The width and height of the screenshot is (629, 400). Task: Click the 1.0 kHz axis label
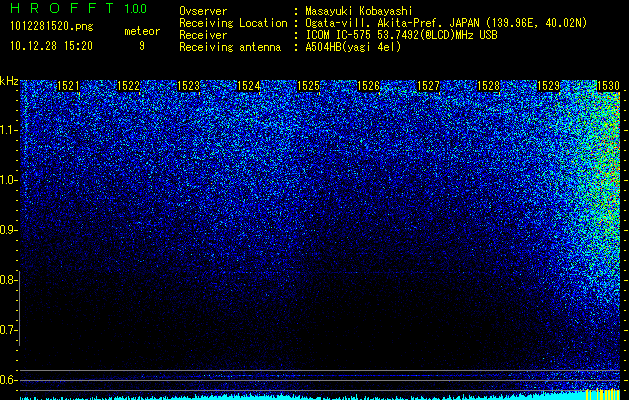8,180
